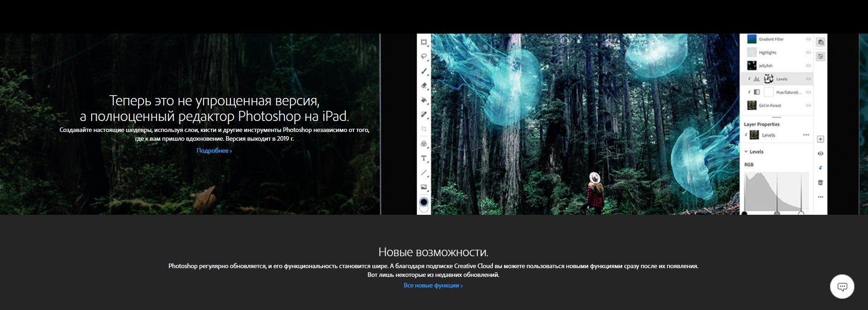This screenshot has height=310, width=868.
Task: Click the trash icon to delete layer
Action: (x=820, y=183)
